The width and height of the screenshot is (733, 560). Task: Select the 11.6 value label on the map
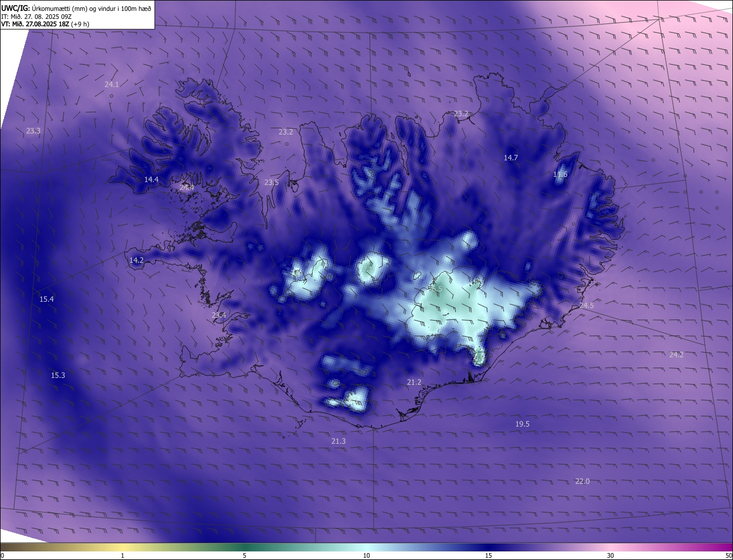(x=560, y=174)
